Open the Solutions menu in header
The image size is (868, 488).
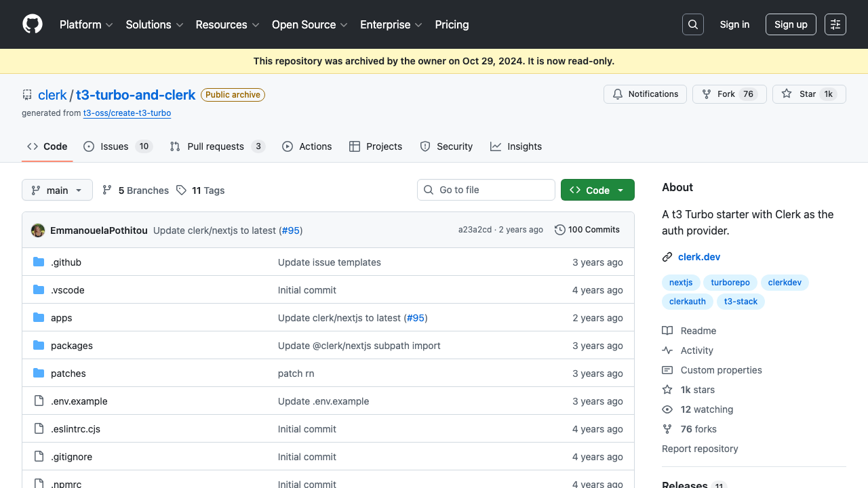point(154,24)
